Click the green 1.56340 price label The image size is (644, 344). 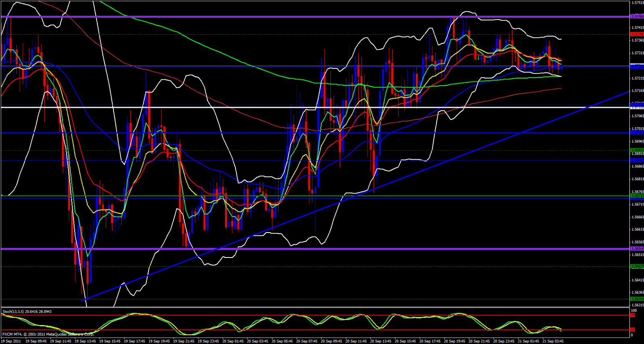coord(637,299)
